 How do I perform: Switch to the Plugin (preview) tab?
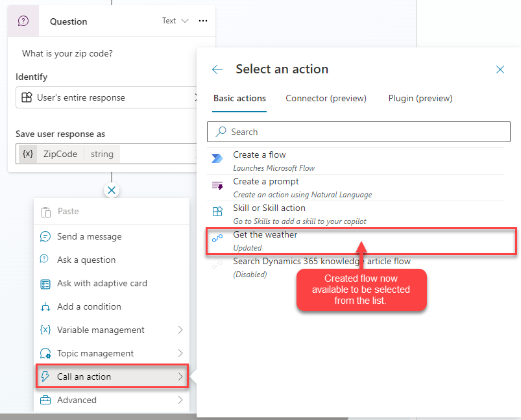click(420, 99)
